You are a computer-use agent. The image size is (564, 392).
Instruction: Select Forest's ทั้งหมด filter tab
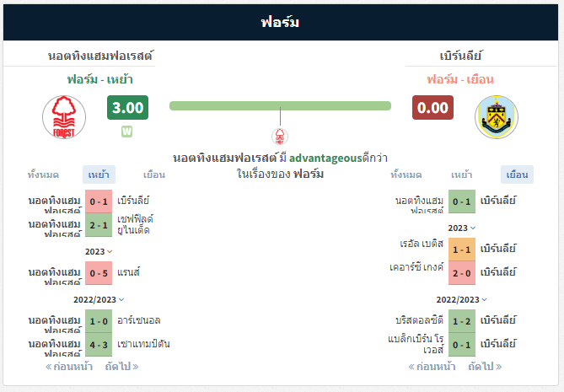(43, 175)
